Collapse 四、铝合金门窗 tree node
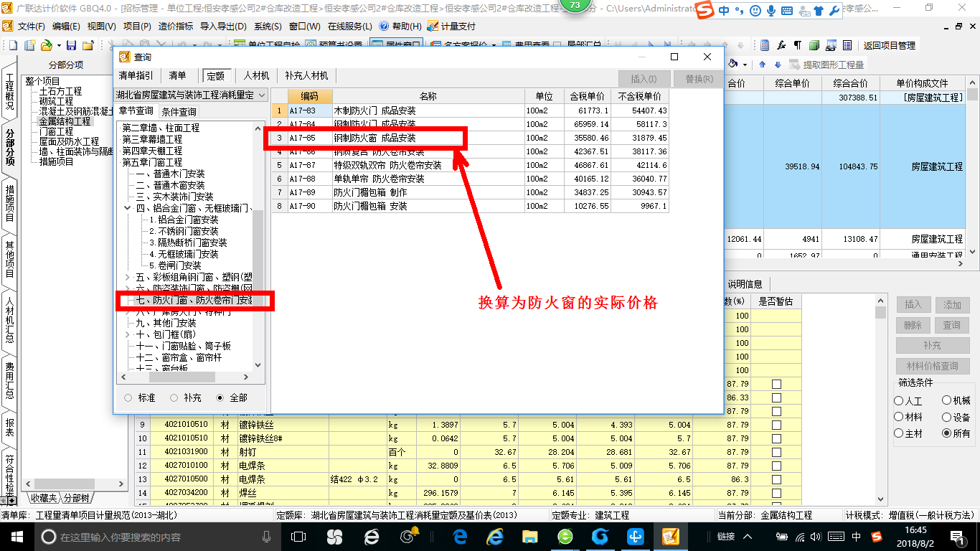980x551 pixels. [x=128, y=208]
